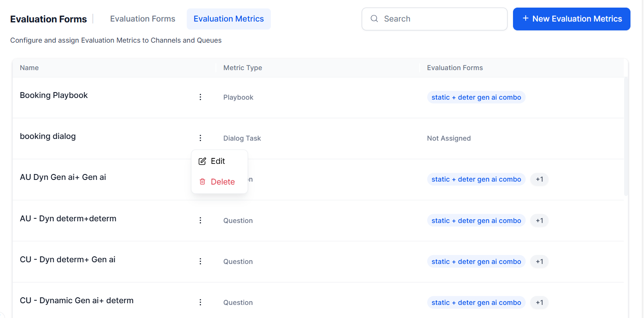Screen dimensions: 644x318
Task: Switch to the Evaluation Forms tab
Action: [142, 19]
